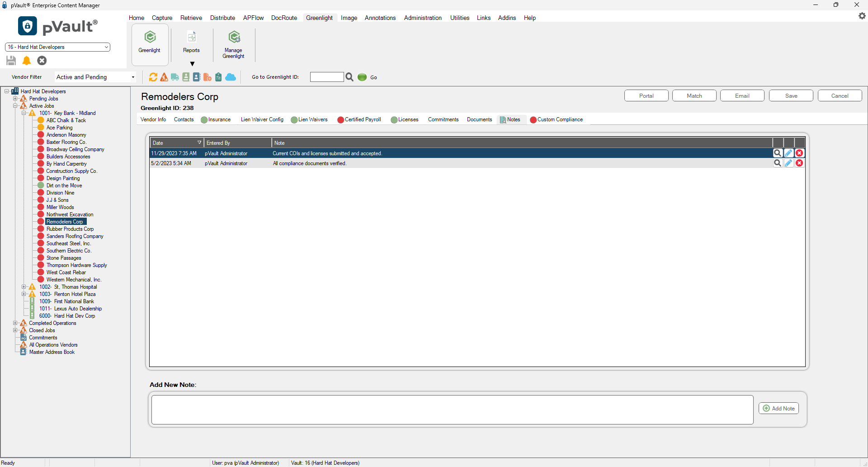Click the teal clipboard checklist toolbar icon
The height and width of the screenshot is (467, 868).
(218, 77)
